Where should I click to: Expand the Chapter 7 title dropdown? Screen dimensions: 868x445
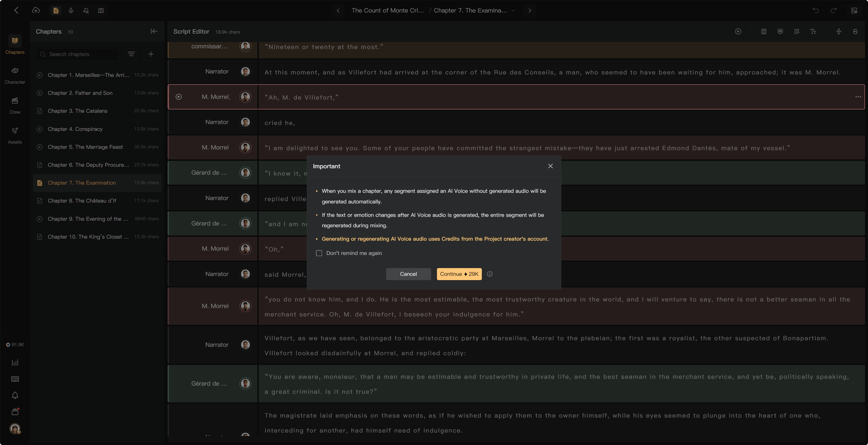[513, 10]
